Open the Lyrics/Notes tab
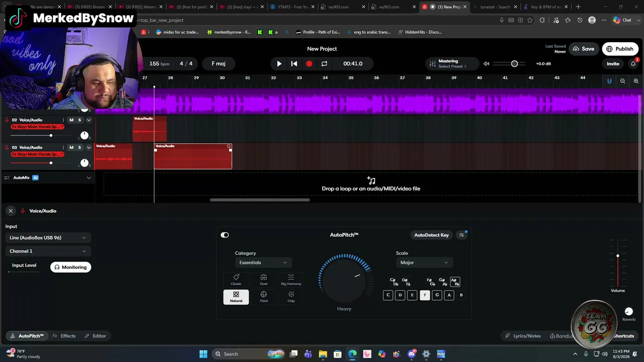644x362 pixels. point(523,336)
